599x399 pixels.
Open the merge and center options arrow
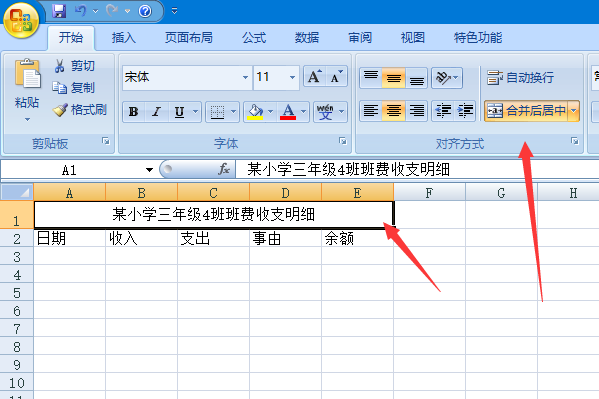573,111
